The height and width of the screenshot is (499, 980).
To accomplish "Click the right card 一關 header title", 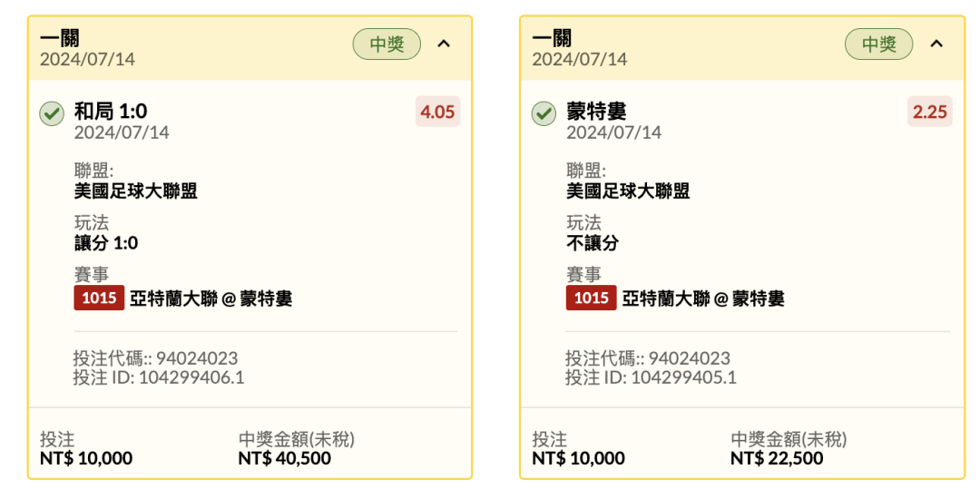I will (552, 38).
